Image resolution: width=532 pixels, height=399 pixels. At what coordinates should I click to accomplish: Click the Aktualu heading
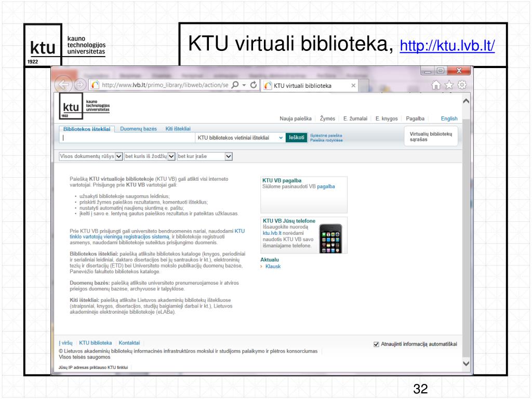270,260
